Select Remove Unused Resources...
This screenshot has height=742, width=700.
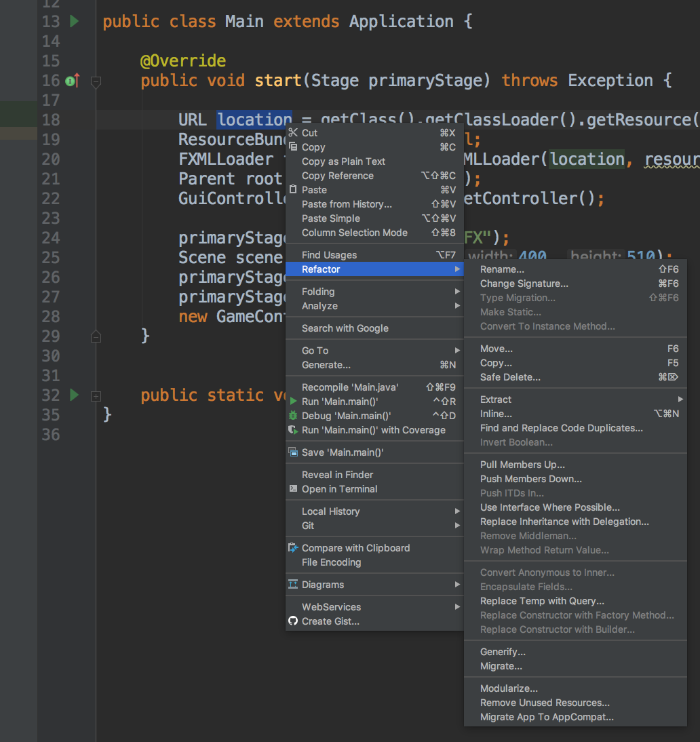575,702
